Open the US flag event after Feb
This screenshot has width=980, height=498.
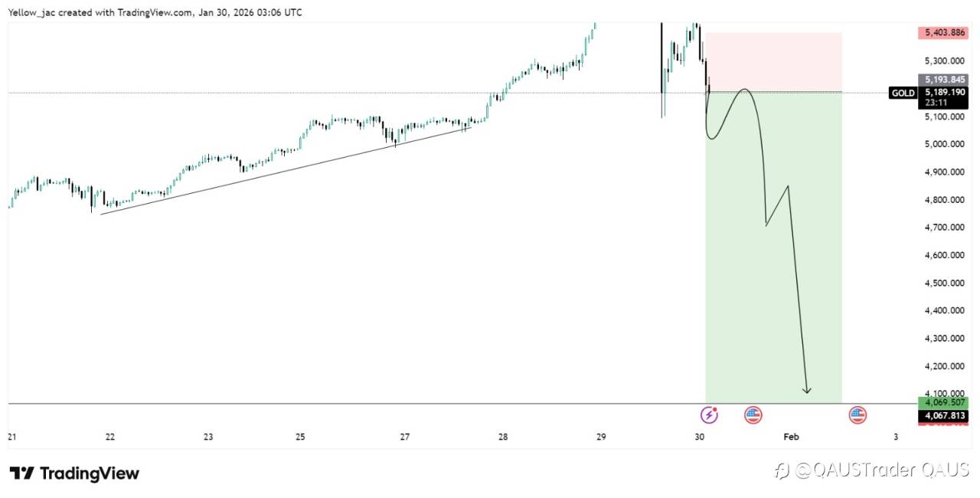coord(857,415)
